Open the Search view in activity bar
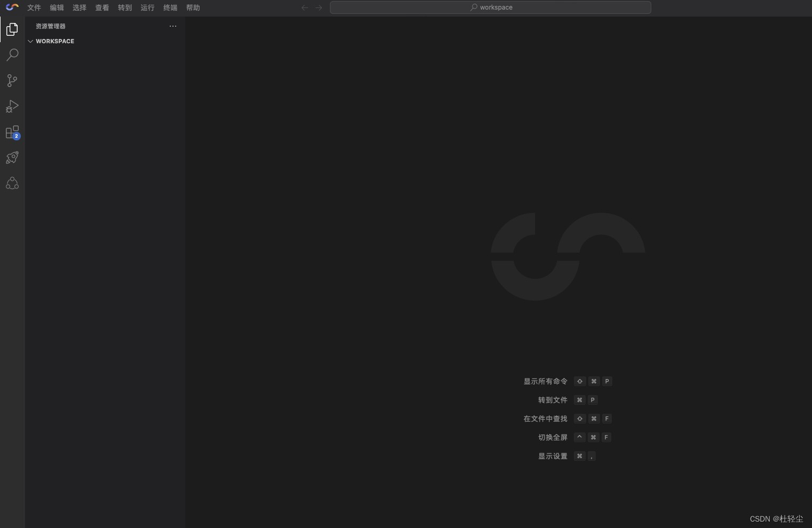The image size is (812, 528). [x=12, y=55]
